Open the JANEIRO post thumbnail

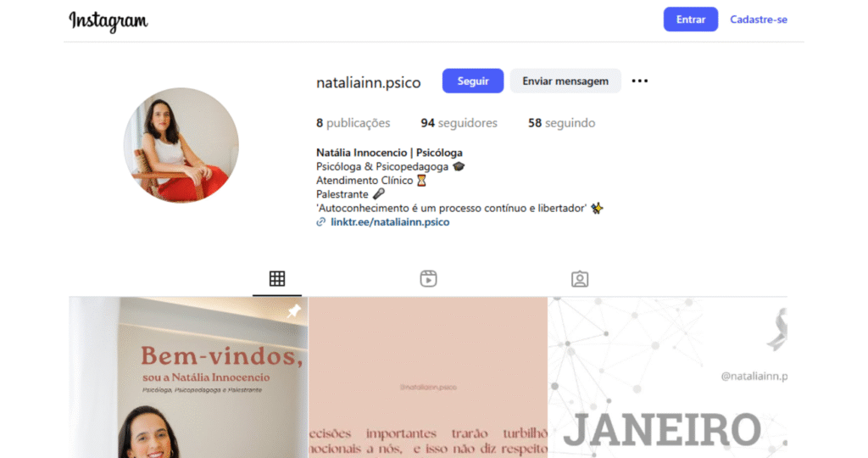click(x=668, y=377)
